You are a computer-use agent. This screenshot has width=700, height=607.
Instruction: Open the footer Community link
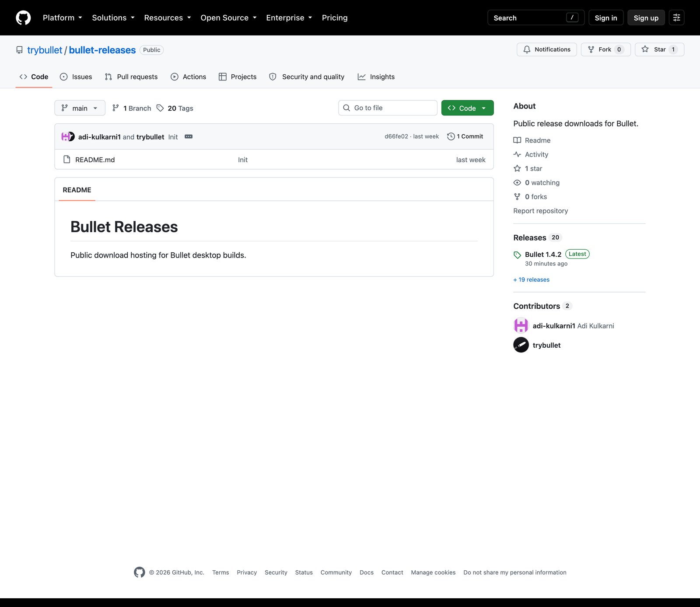pos(336,572)
